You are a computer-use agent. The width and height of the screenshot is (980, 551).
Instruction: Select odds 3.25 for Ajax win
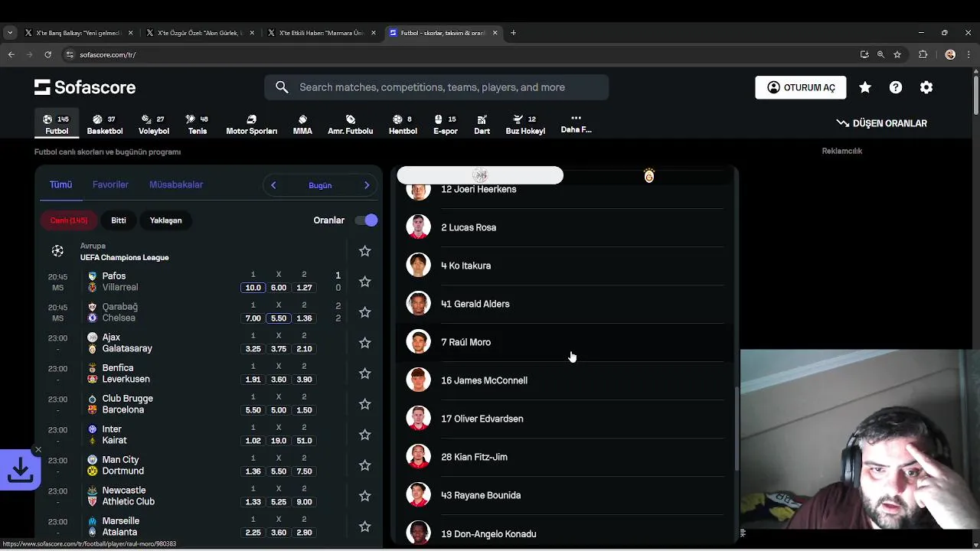pyautogui.click(x=253, y=349)
